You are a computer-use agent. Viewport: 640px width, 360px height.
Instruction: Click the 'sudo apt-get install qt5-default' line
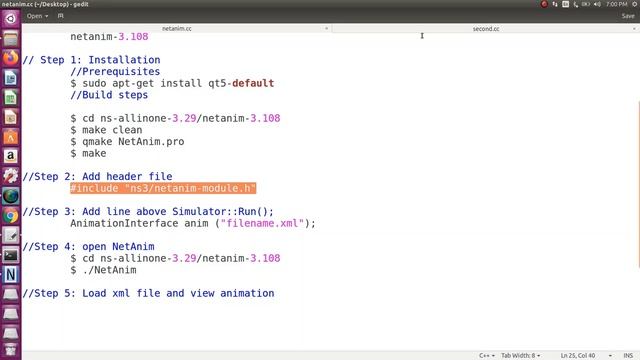[x=172, y=83]
